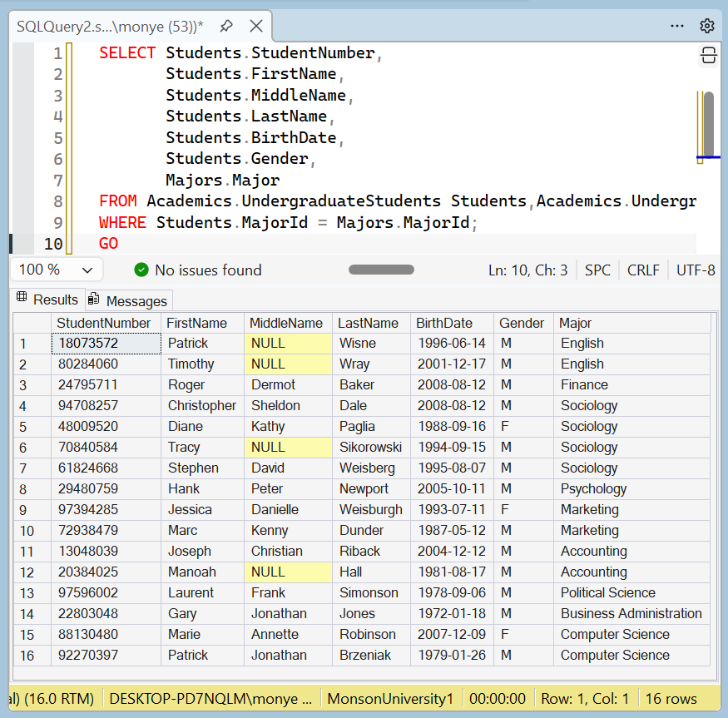Image resolution: width=728 pixels, height=718 pixels.
Task: Click the WHERE keyword on line 9
Action: (122, 222)
